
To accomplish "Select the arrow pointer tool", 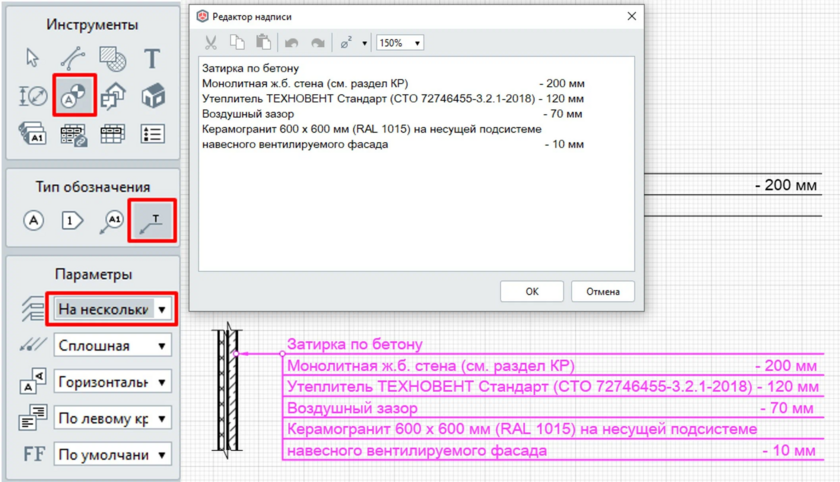I will [x=33, y=59].
